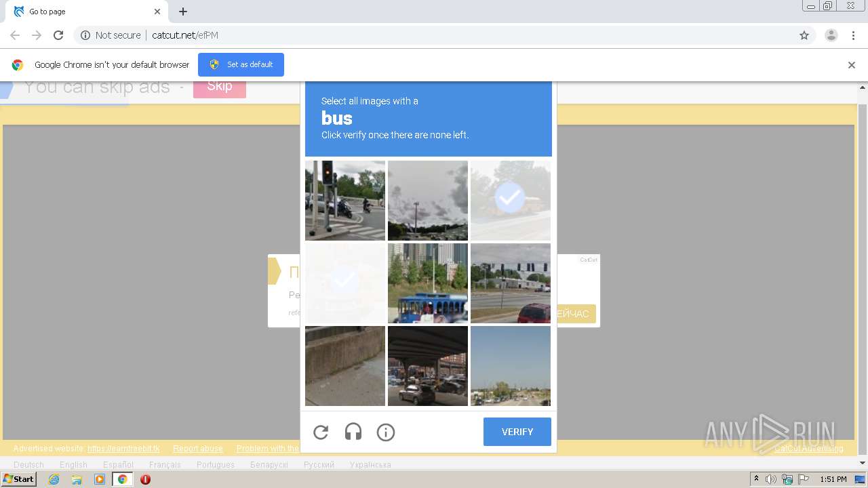This screenshot has height=488, width=868.
Task: Click the 1:51 PM taskbar clock
Action: (833, 479)
